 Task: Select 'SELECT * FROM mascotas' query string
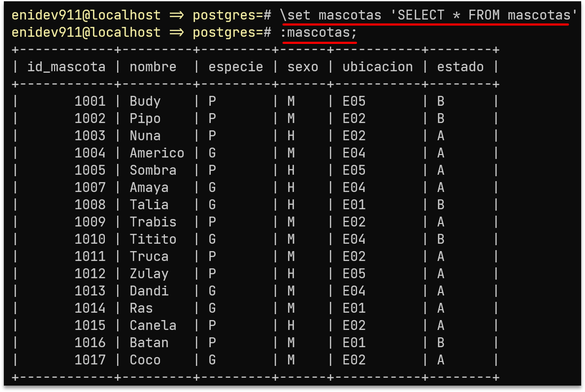(484, 15)
